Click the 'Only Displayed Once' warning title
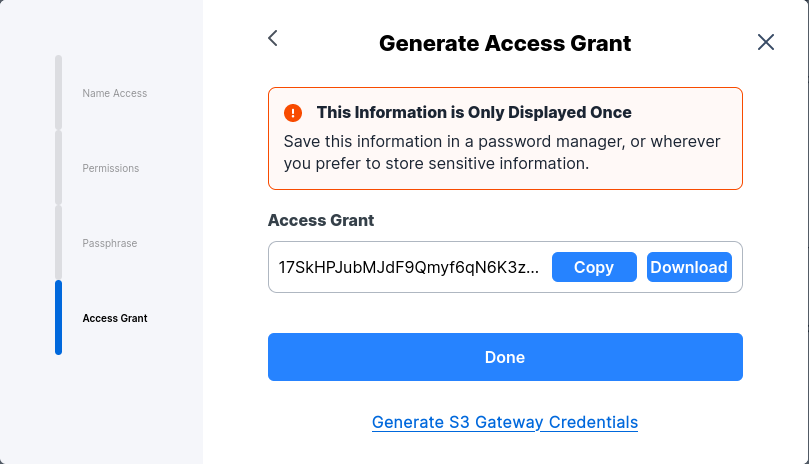 pyautogui.click(x=474, y=112)
